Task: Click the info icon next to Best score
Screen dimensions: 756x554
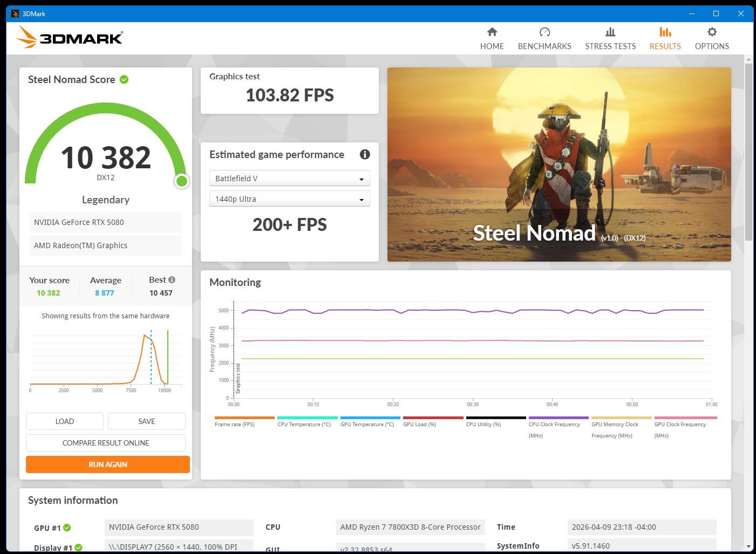Action: click(x=172, y=280)
